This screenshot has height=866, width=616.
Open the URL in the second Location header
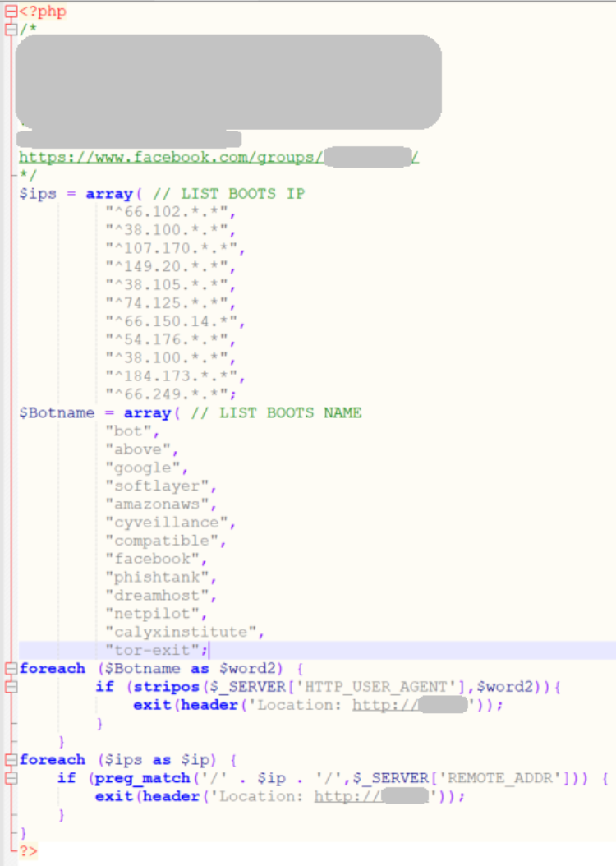(x=371, y=796)
